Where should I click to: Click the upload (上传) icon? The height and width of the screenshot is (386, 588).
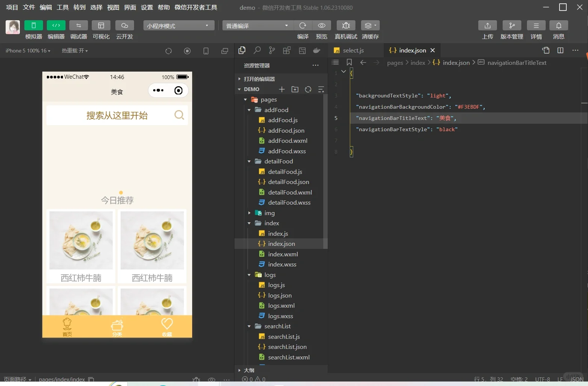pos(487,25)
